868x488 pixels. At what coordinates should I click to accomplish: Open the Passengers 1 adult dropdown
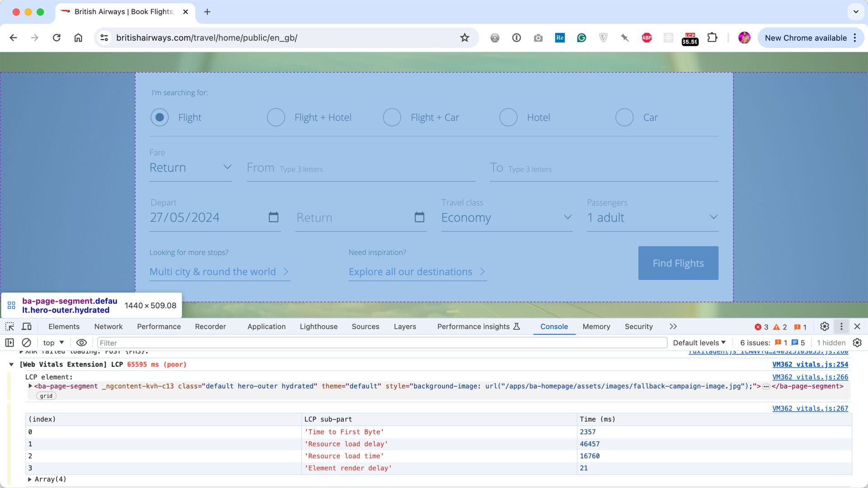(x=652, y=218)
